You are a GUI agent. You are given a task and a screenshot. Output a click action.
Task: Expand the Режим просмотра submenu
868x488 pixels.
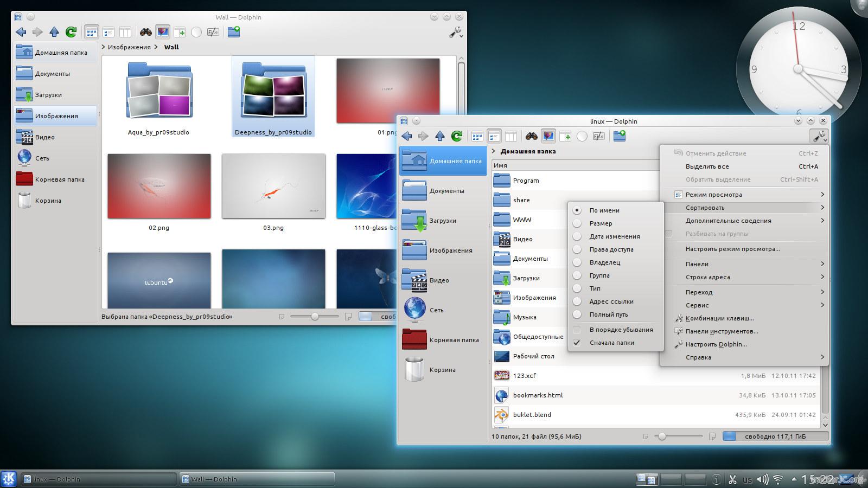[713, 195]
